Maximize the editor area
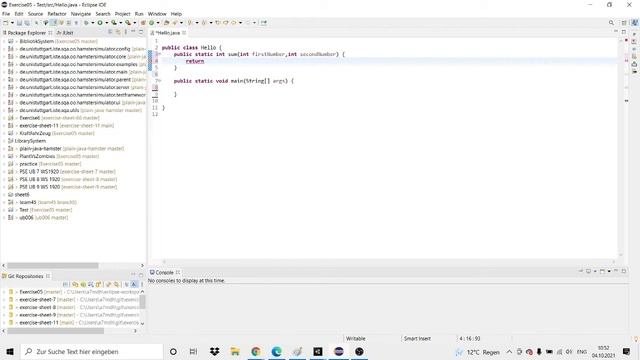The image size is (640, 360). click(624, 31)
